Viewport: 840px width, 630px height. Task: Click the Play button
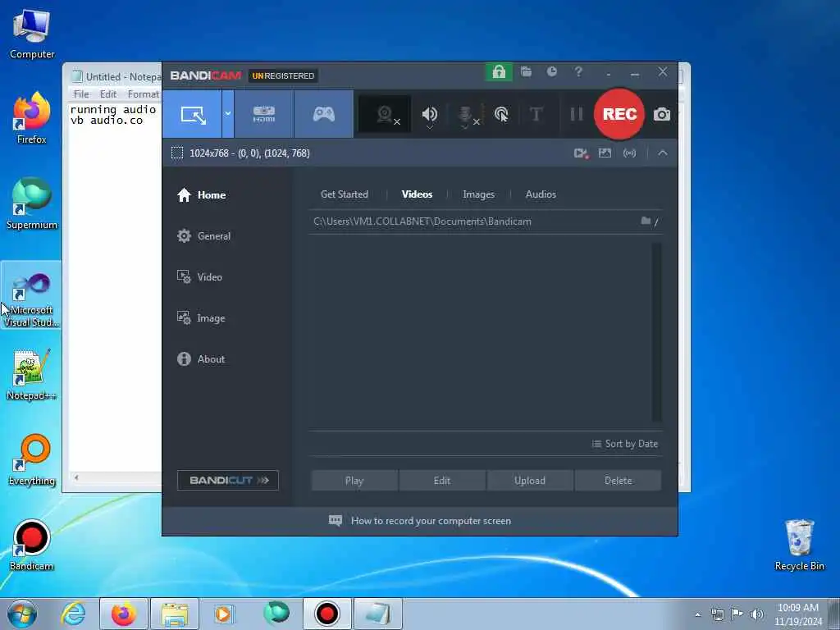354,481
